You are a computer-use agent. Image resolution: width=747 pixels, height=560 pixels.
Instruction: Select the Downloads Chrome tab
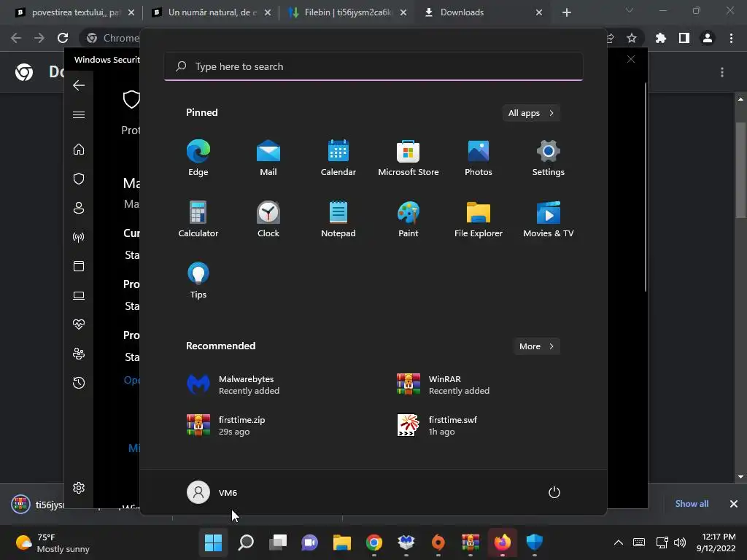[x=483, y=12]
